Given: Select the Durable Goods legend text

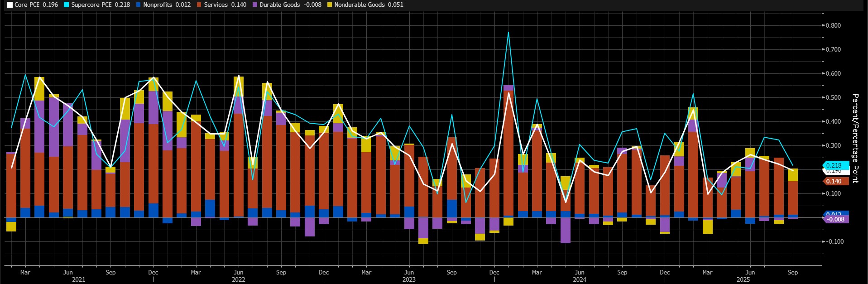Looking at the screenshot, I should [280, 5].
